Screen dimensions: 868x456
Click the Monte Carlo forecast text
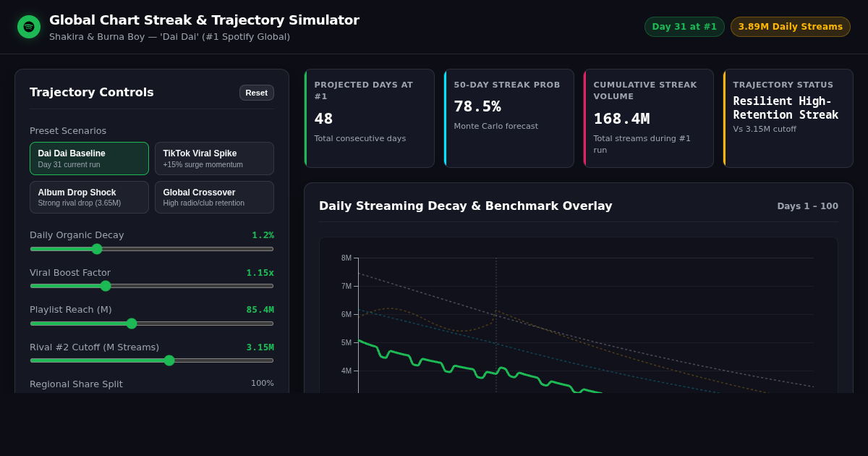coord(496,127)
